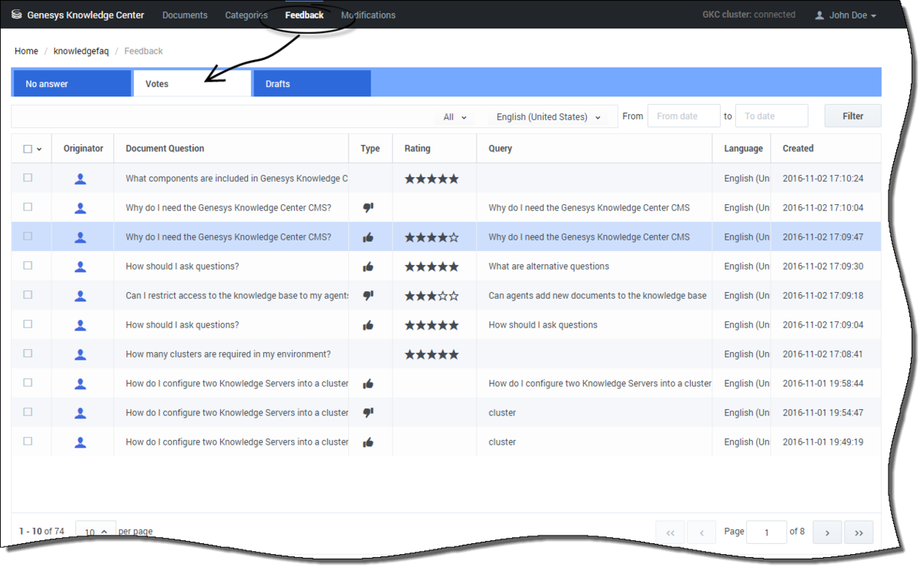Expand the John Doe account menu
This screenshot has height=571, width=924.
click(845, 15)
